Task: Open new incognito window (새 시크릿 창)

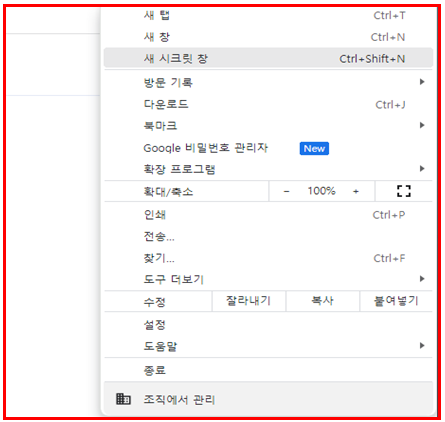Action: click(268, 59)
